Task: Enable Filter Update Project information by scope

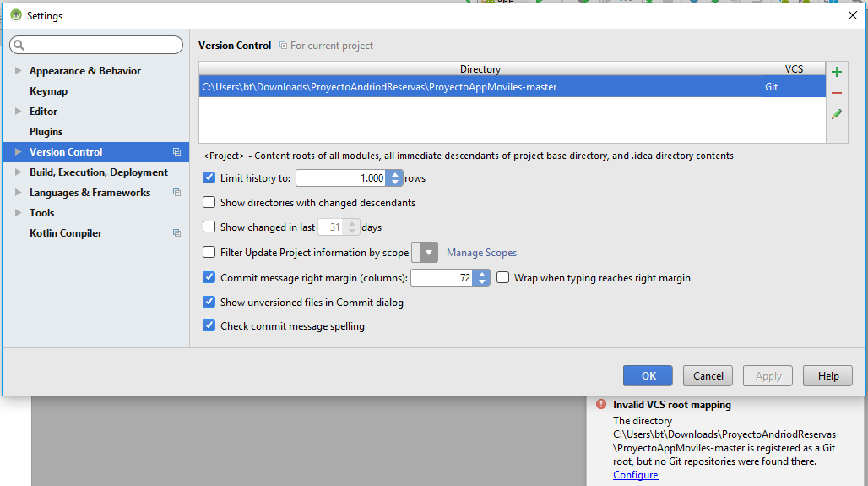Action: click(x=209, y=252)
